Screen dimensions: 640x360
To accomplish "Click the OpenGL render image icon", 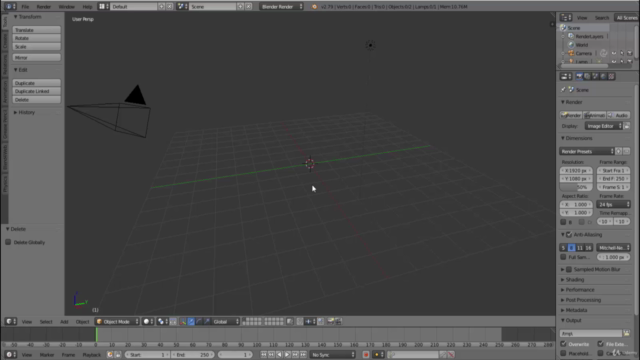I will [330, 322].
